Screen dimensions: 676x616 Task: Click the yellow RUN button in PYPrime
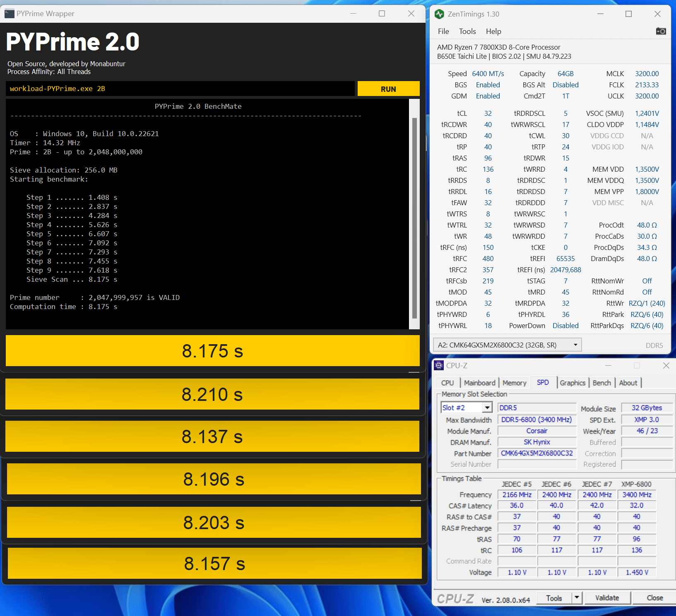pos(388,89)
